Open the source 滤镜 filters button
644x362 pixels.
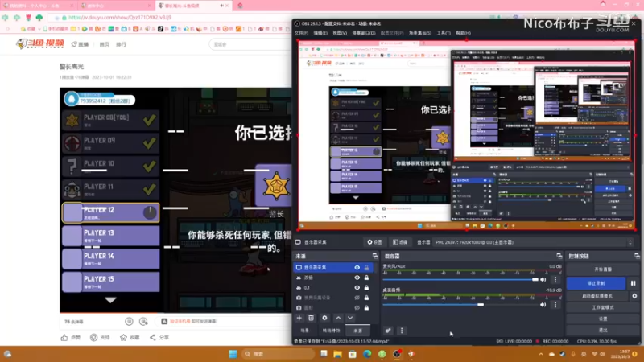[x=399, y=242]
